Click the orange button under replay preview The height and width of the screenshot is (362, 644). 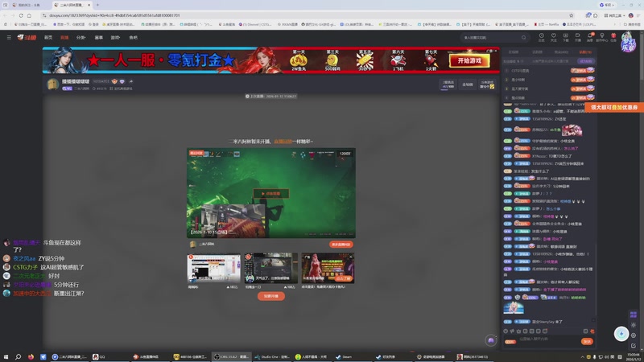(341, 245)
